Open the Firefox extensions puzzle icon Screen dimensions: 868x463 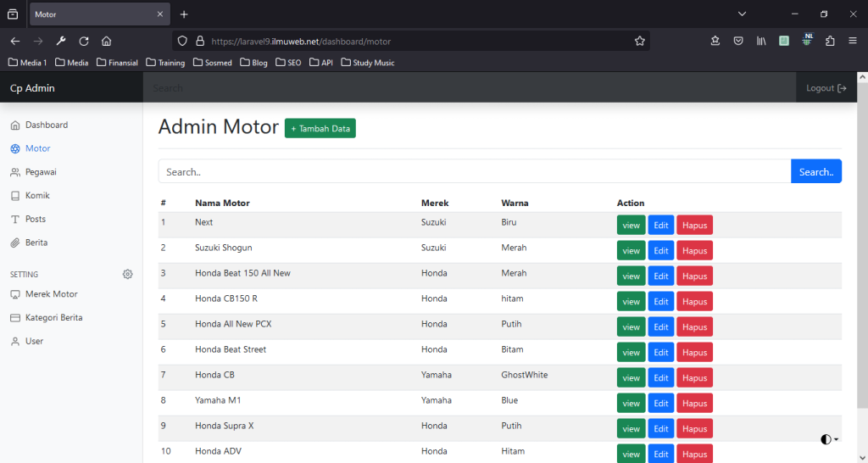click(x=830, y=41)
